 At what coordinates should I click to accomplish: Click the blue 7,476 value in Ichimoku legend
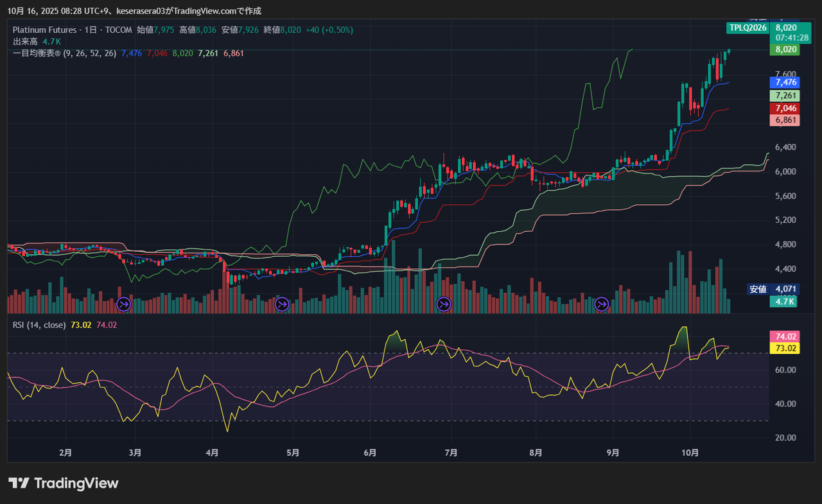[x=132, y=53]
